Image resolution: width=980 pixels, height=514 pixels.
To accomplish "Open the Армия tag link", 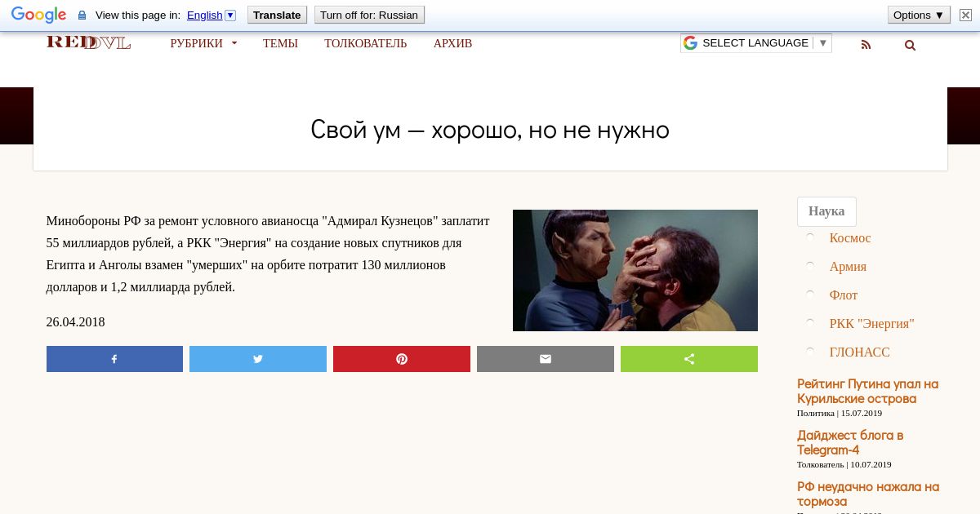I will [x=848, y=266].
